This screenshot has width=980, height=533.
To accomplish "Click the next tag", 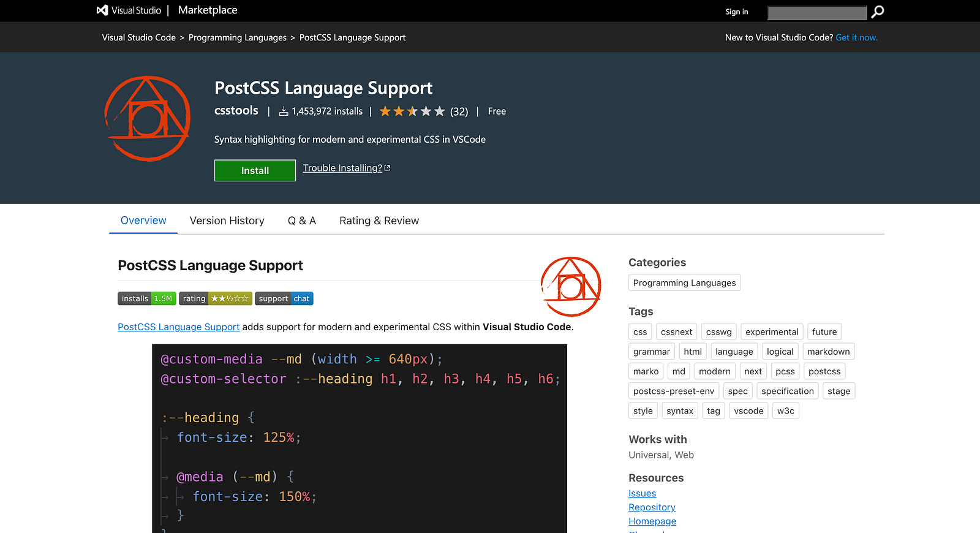I will coord(753,371).
